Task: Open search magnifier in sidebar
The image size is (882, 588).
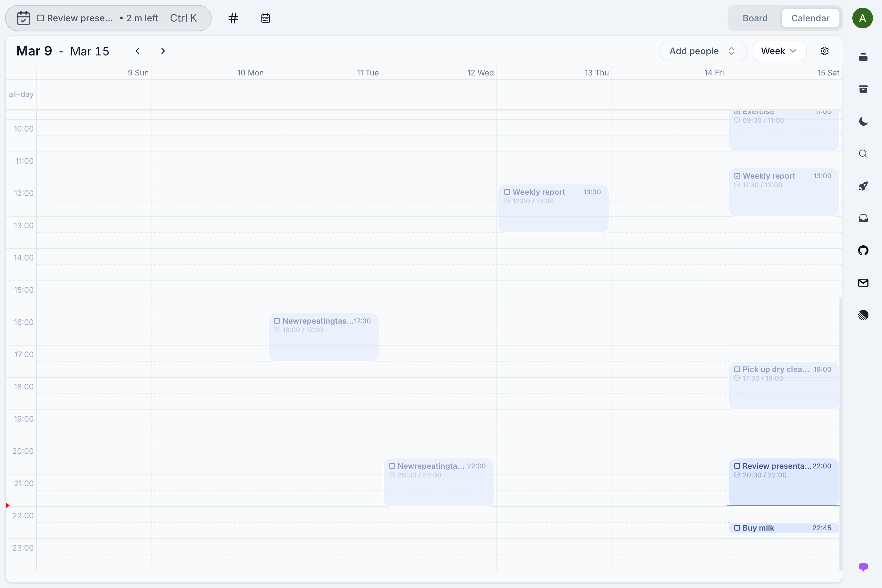Action: (863, 154)
